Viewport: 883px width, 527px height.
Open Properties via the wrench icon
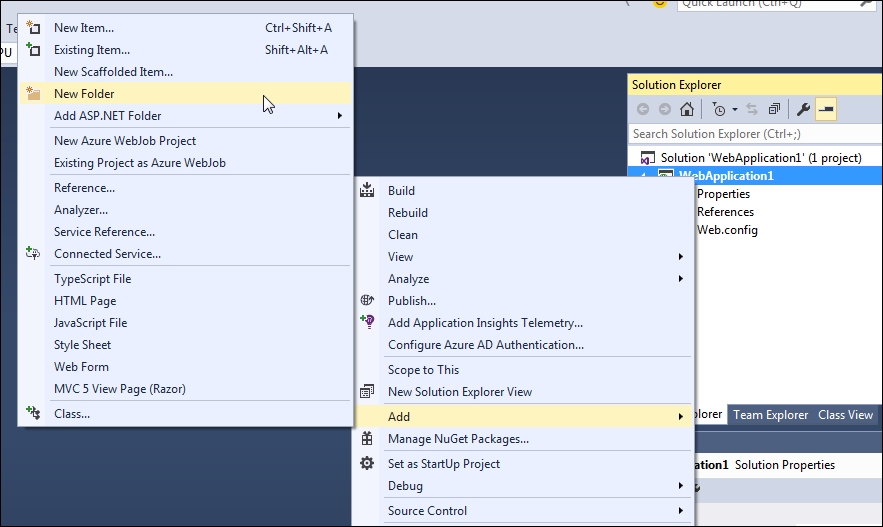tap(804, 109)
